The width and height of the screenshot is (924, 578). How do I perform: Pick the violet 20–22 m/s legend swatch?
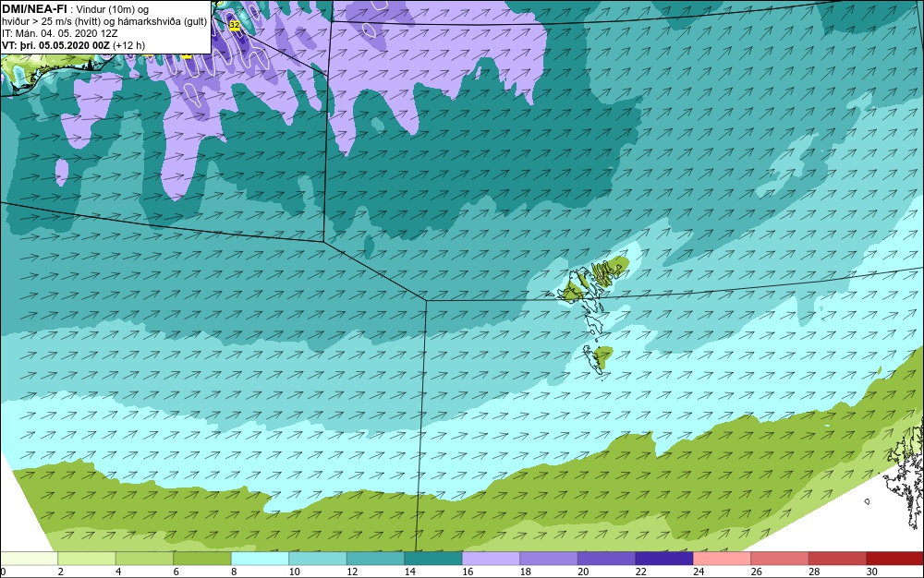[606, 559]
